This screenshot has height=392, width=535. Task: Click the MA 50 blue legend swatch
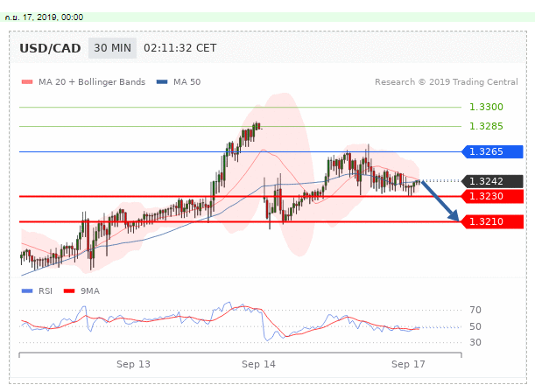pos(162,81)
